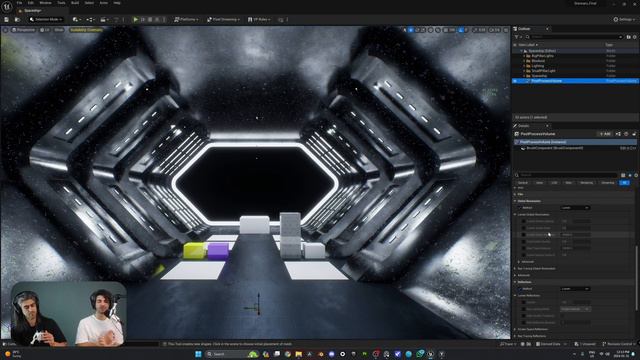Click the Details panel pencil tab icon

pos(516,126)
